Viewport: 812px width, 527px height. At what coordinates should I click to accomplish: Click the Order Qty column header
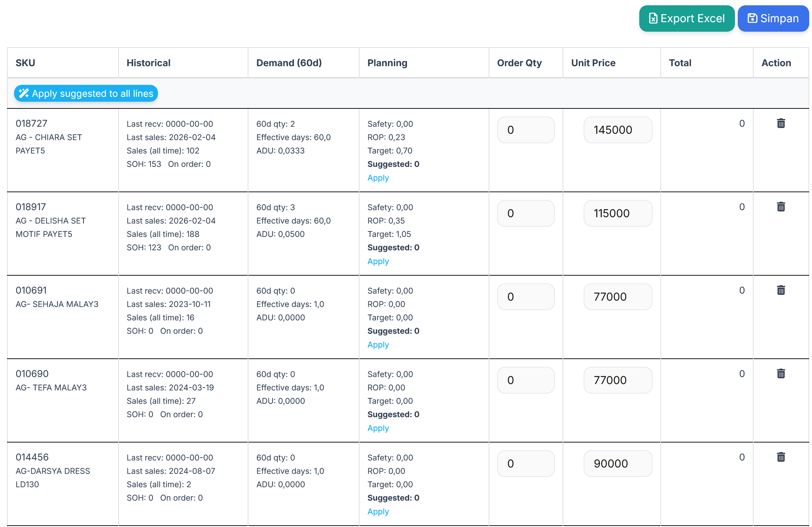(x=519, y=63)
